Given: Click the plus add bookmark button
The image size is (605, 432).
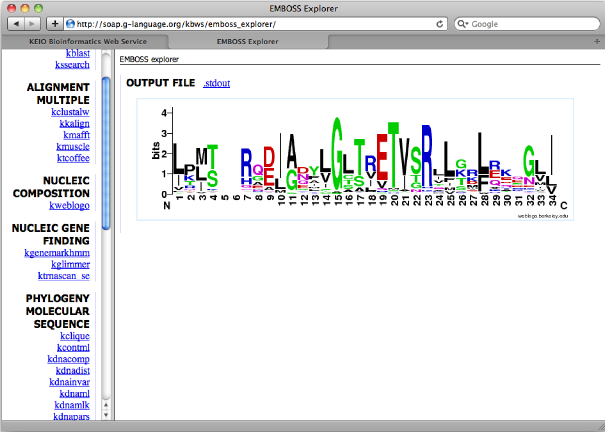Looking at the screenshot, I should [55, 24].
